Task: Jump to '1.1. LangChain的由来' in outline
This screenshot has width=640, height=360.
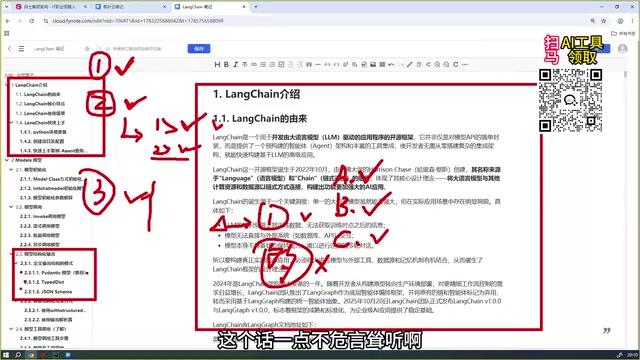Action: [38, 94]
